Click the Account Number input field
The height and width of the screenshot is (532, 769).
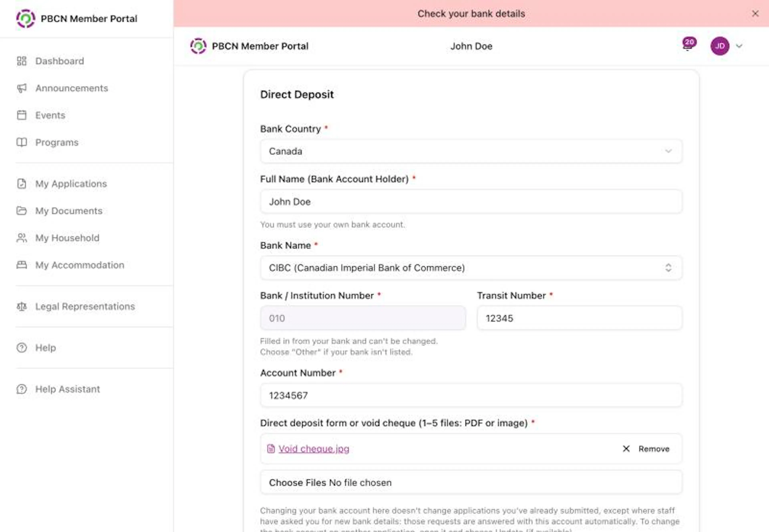(x=471, y=395)
